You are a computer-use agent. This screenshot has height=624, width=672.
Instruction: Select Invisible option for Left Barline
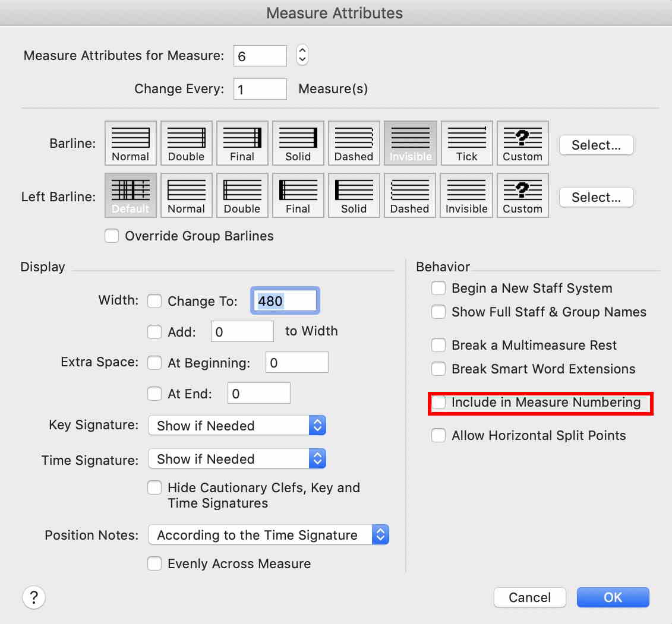[466, 195]
